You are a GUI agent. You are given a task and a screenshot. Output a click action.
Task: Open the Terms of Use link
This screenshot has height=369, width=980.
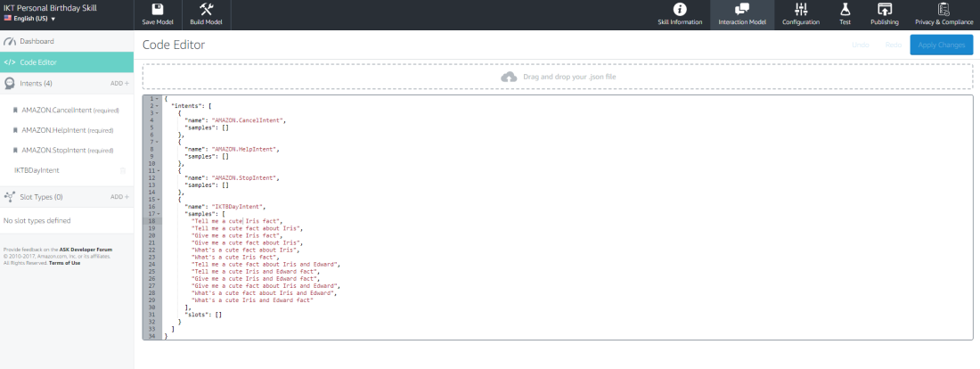click(x=64, y=263)
